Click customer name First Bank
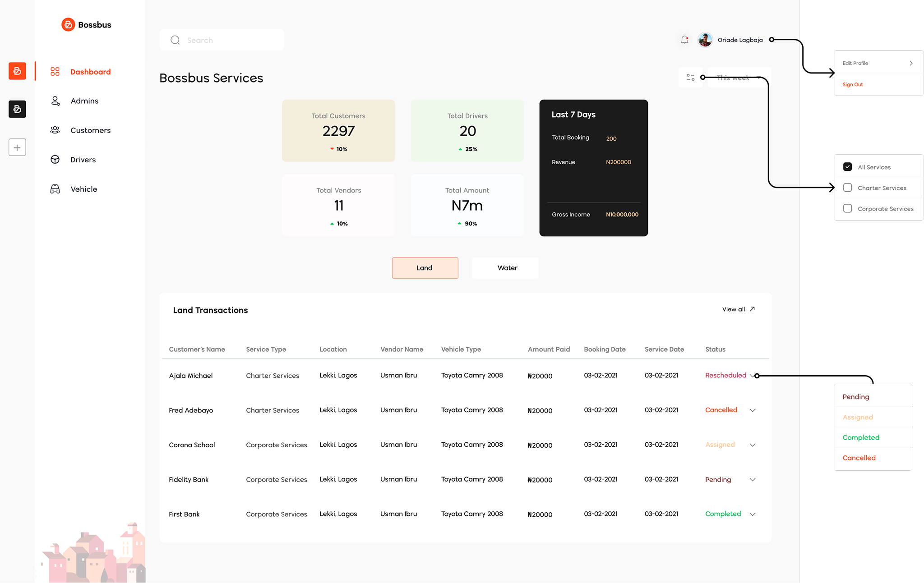Viewport: 924px width, 583px height. (x=184, y=514)
